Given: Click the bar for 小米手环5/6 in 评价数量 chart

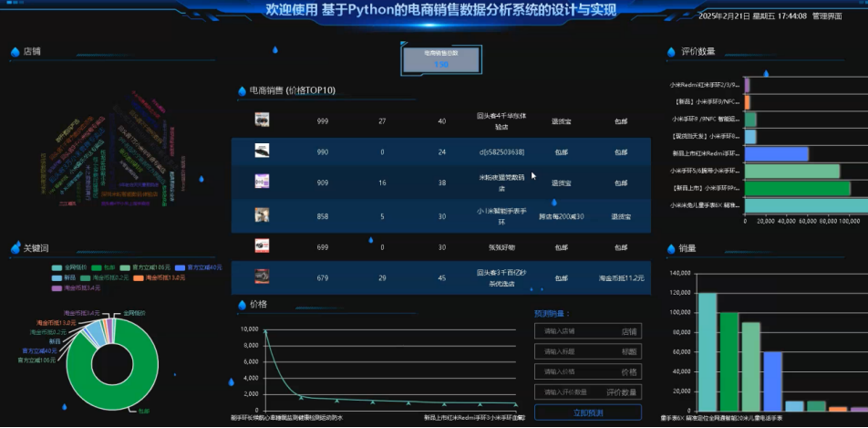Looking at the screenshot, I should pyautogui.click(x=792, y=172).
